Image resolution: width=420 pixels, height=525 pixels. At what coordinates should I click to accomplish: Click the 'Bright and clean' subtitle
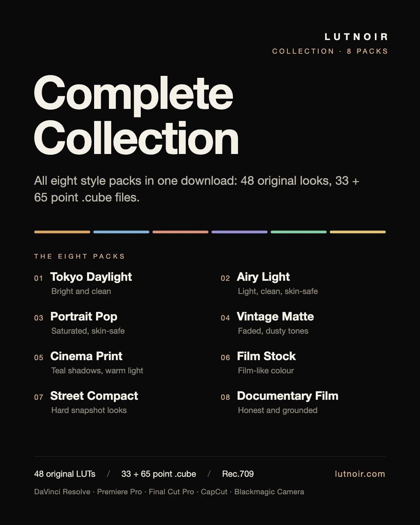(81, 291)
